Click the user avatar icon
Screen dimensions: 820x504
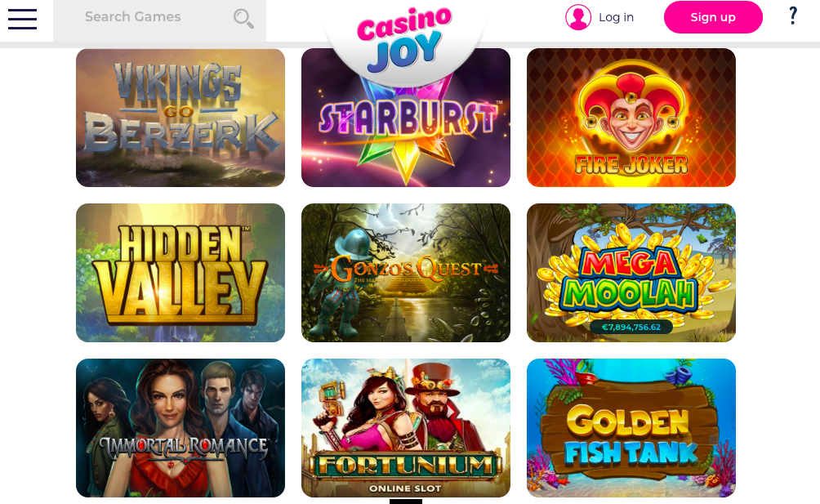point(578,17)
